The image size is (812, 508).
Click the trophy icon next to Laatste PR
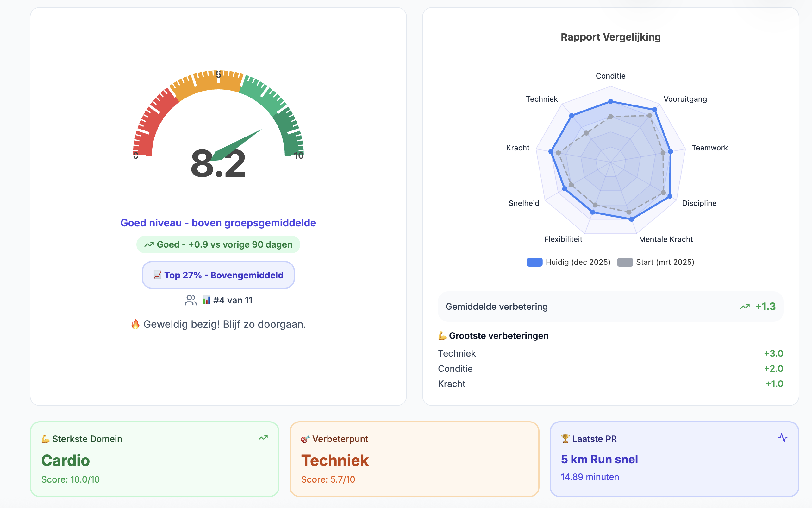pyautogui.click(x=565, y=438)
